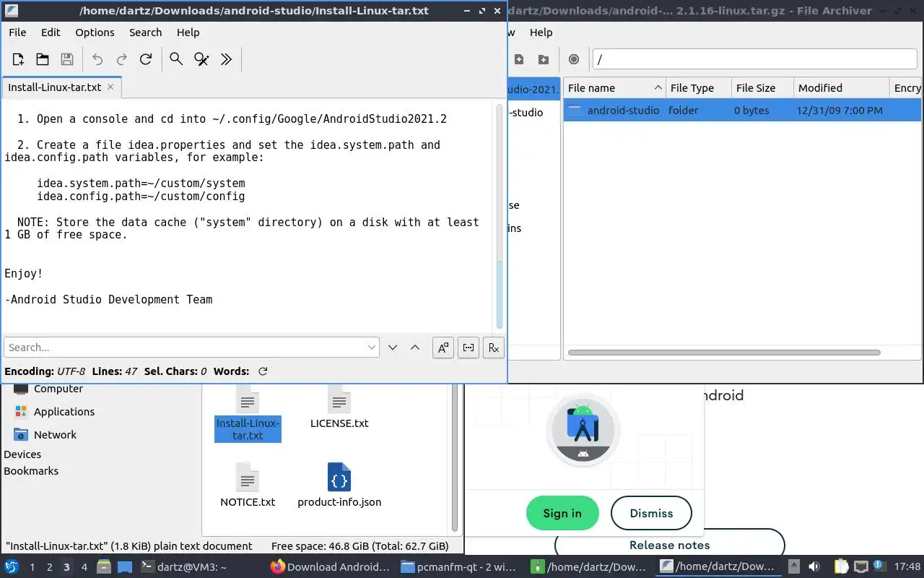Screen dimensions: 924x578
Task: Select the NOTICE.txt file icon
Action: (248, 486)
